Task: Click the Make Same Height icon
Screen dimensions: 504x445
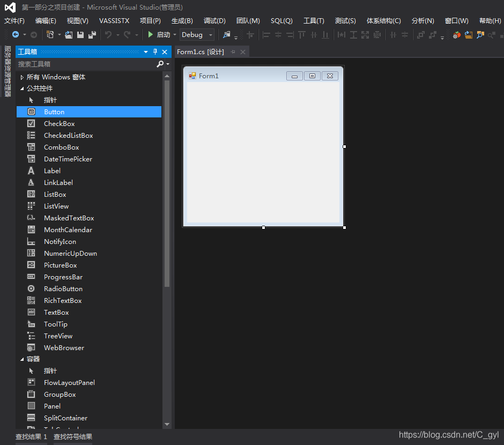Action: click(x=353, y=35)
